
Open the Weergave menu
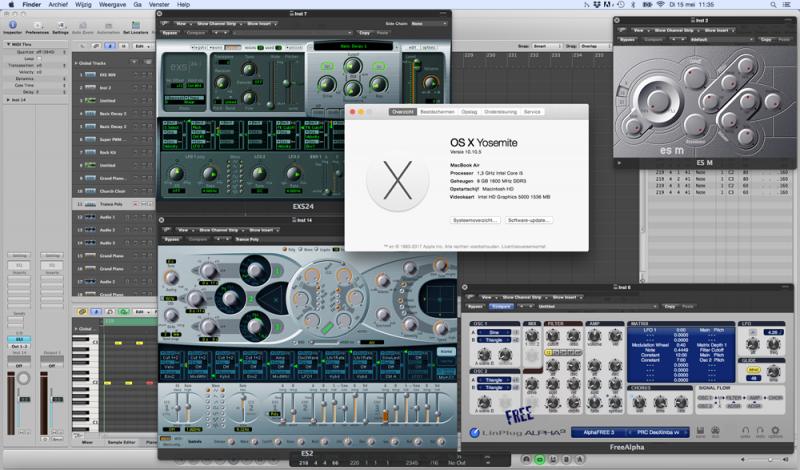click(112, 5)
